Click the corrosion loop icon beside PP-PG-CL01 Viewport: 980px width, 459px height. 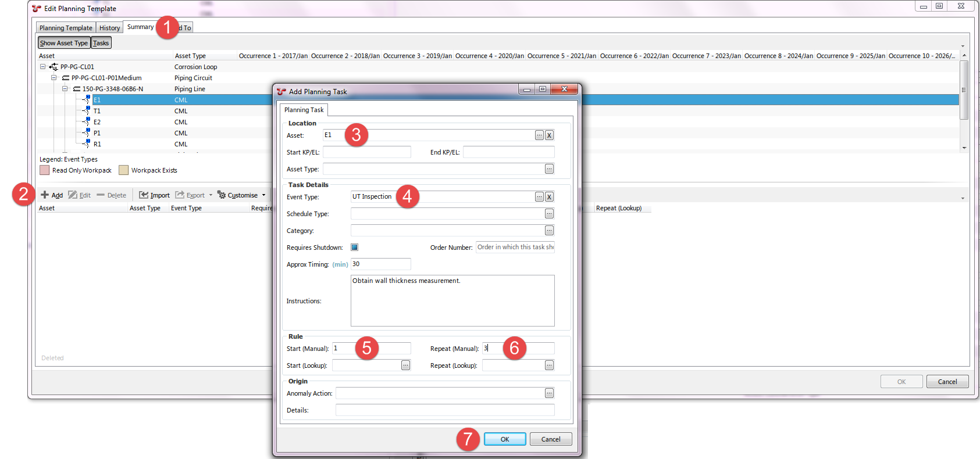click(x=54, y=67)
